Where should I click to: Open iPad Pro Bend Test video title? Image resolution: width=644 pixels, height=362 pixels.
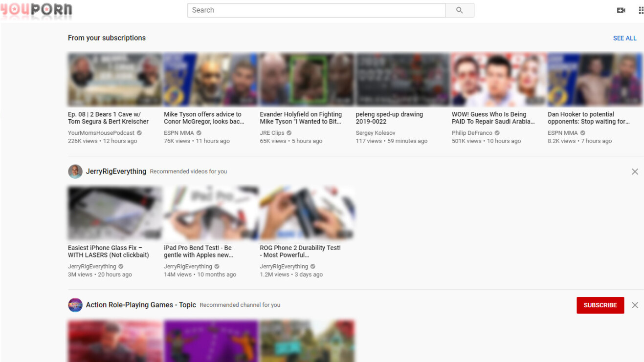click(x=198, y=251)
